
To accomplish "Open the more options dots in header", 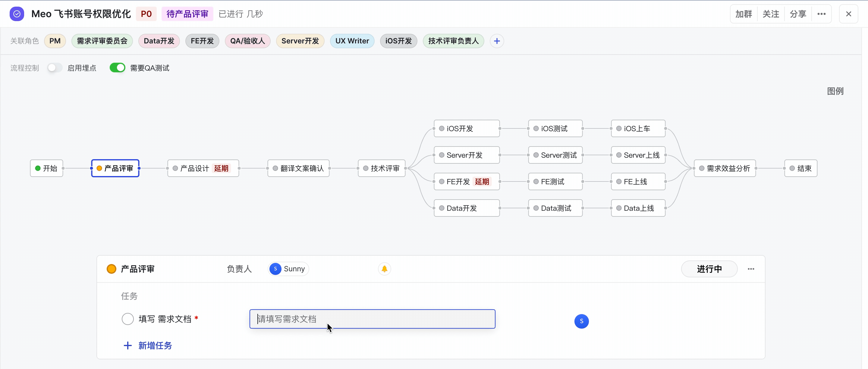I will coord(821,14).
